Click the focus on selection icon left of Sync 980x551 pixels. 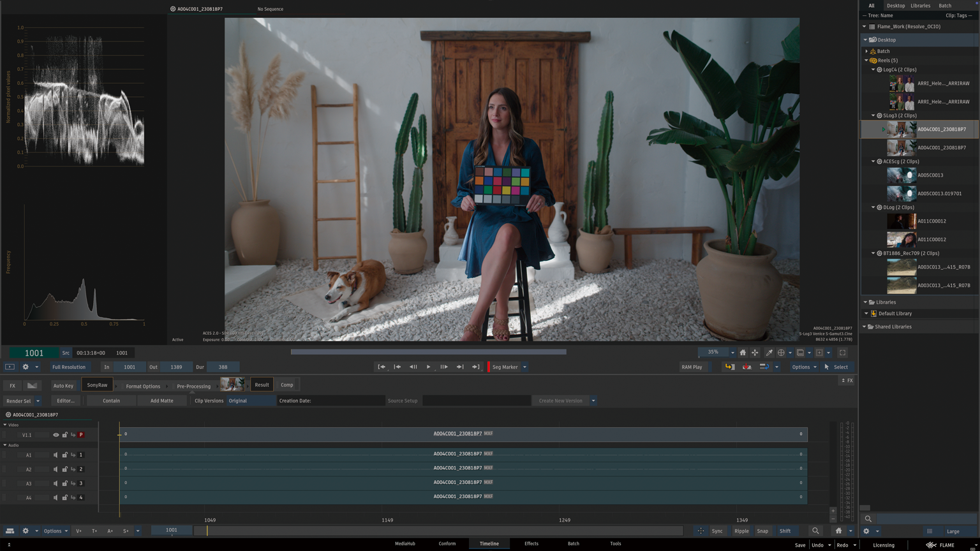(x=701, y=531)
